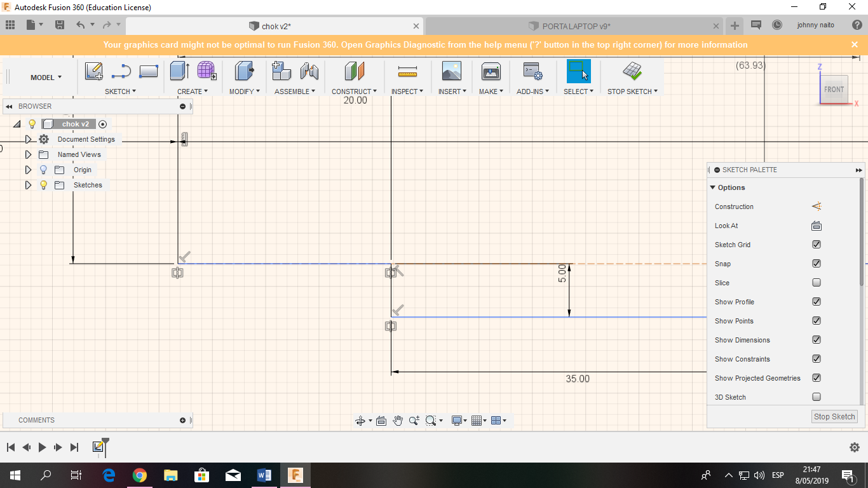Toggle the Show Constraints checkbox
868x488 pixels.
(817, 359)
